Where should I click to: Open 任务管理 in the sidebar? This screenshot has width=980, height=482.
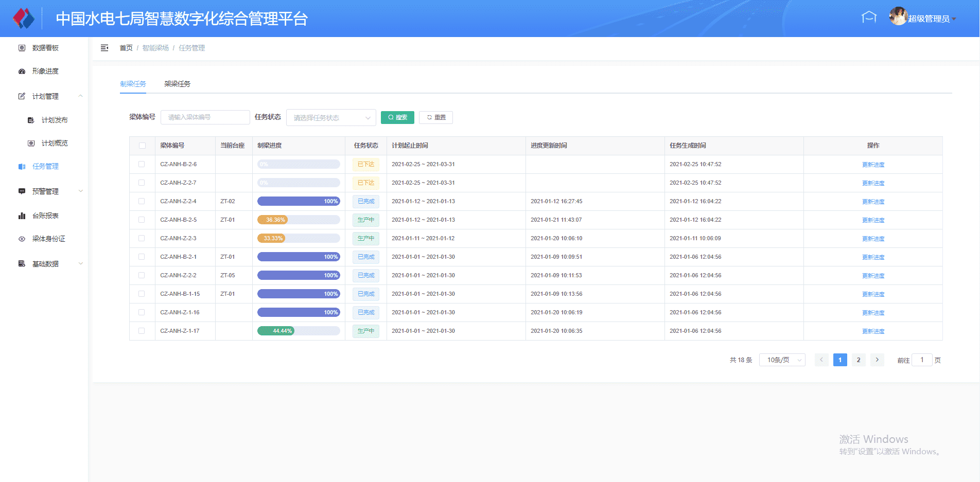click(45, 166)
